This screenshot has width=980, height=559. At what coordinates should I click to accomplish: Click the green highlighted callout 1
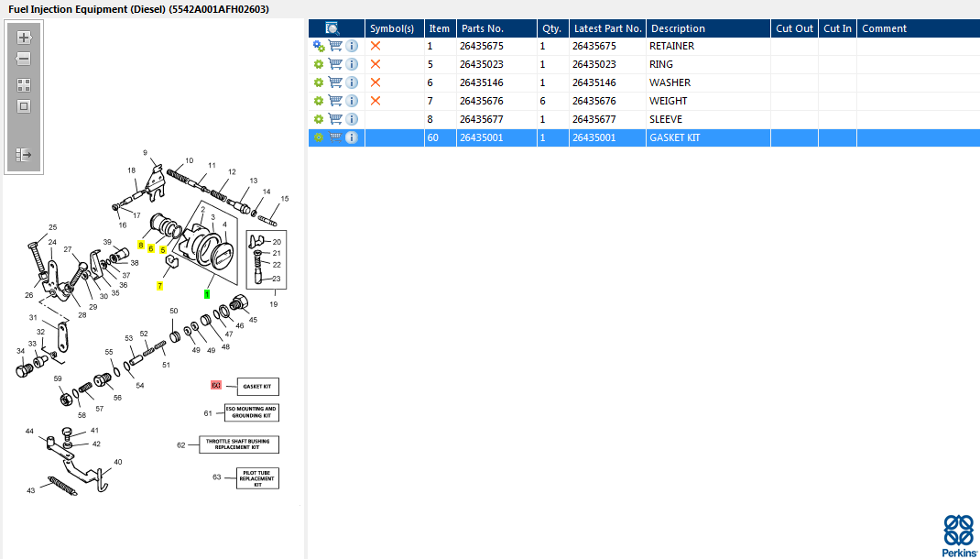click(207, 294)
